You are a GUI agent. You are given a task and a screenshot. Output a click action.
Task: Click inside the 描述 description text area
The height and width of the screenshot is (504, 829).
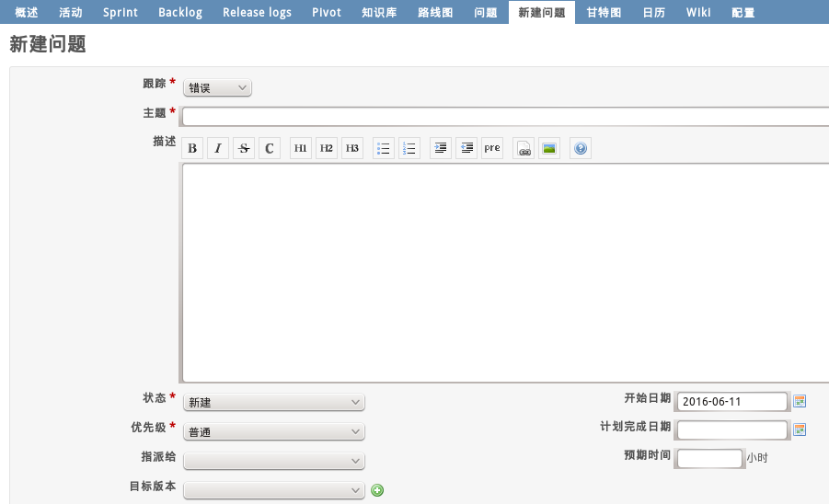coord(505,272)
